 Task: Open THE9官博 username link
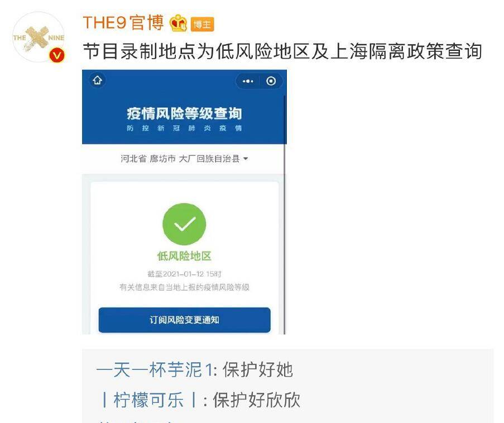click(x=123, y=23)
